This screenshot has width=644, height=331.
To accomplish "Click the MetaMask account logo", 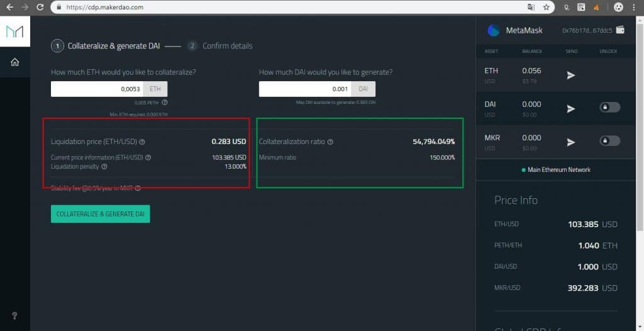I will pyautogui.click(x=493, y=30).
